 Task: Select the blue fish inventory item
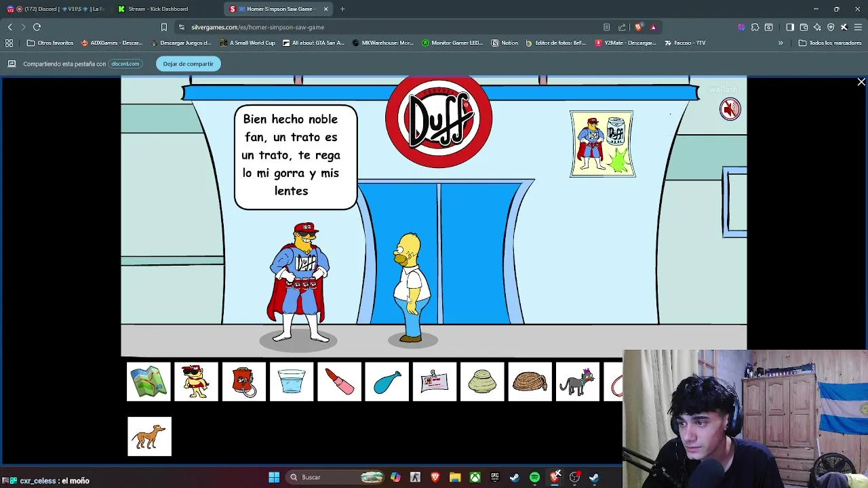click(387, 382)
